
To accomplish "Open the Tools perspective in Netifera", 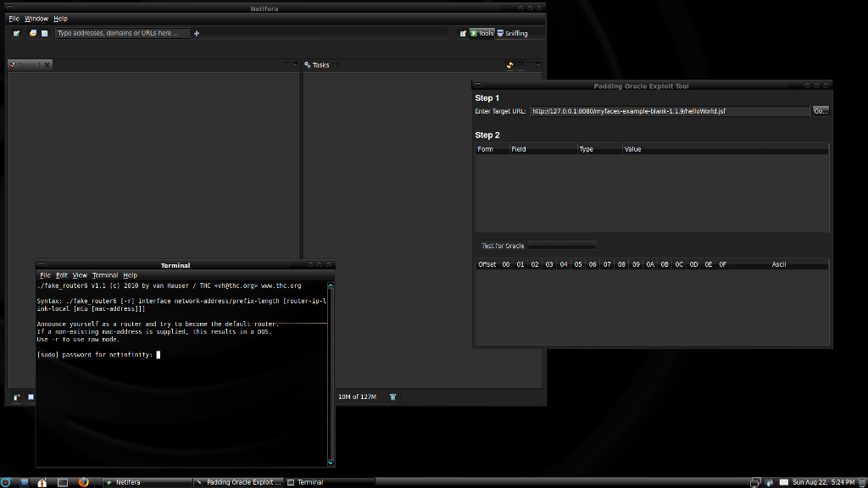I will coord(481,33).
